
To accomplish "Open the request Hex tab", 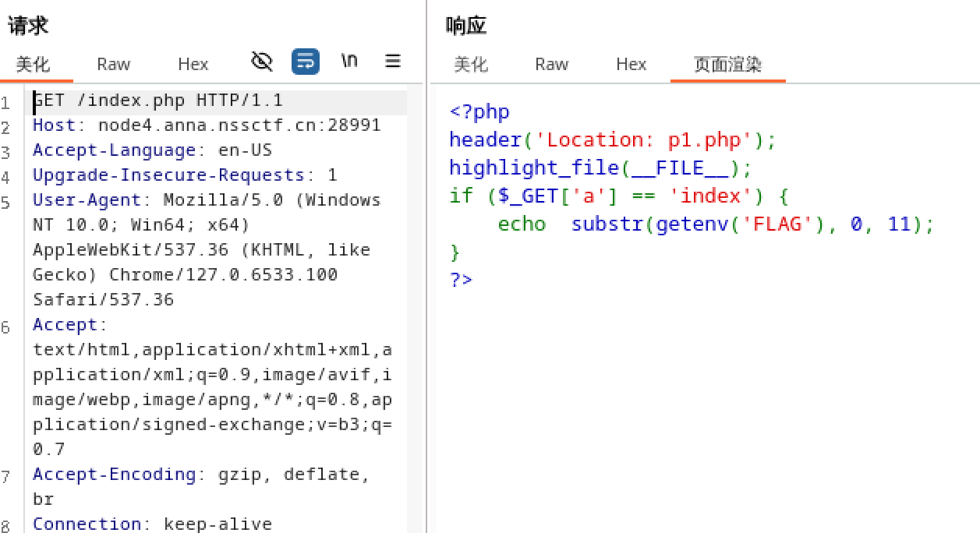I will [x=193, y=64].
